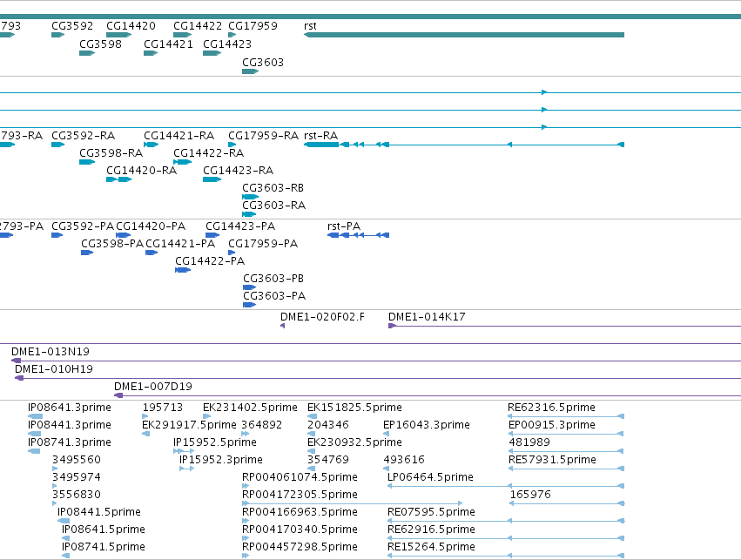Select the CG14423-RA transcript
This screenshot has height=560, width=741.
point(212,179)
